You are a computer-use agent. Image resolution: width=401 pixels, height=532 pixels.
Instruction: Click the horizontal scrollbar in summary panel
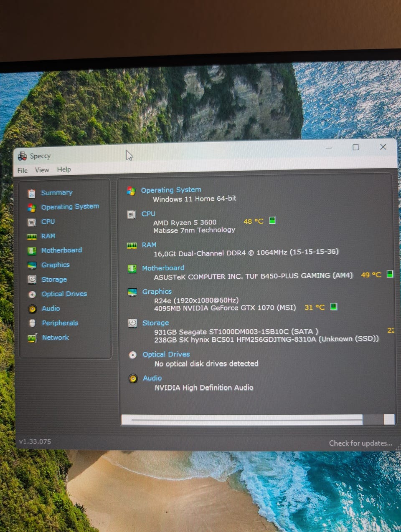[258, 420]
